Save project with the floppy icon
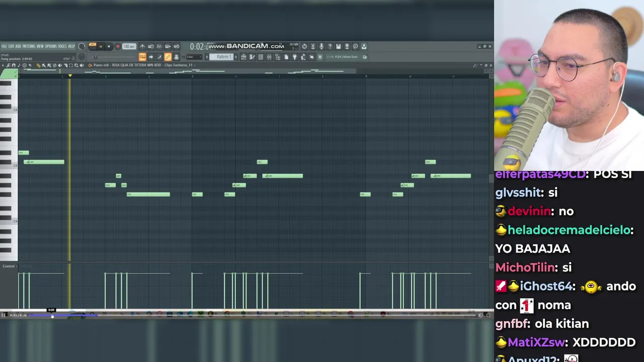This screenshot has width=644, height=362. pos(338,46)
